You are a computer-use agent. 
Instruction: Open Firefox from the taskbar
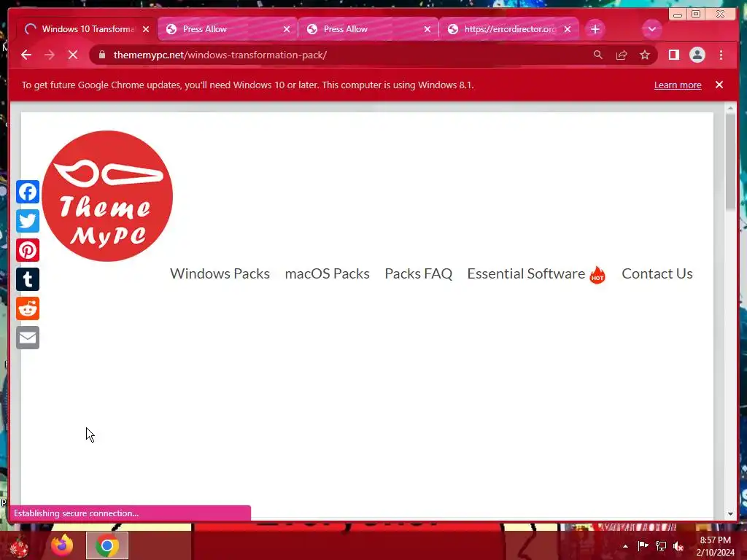coord(62,545)
